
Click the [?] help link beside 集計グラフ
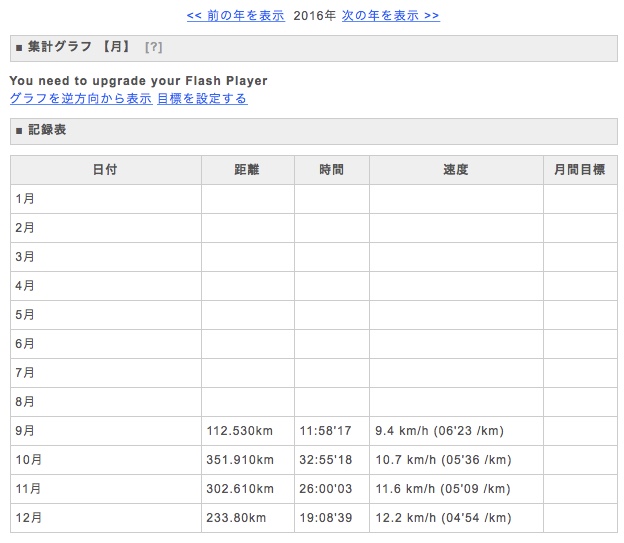pos(153,47)
